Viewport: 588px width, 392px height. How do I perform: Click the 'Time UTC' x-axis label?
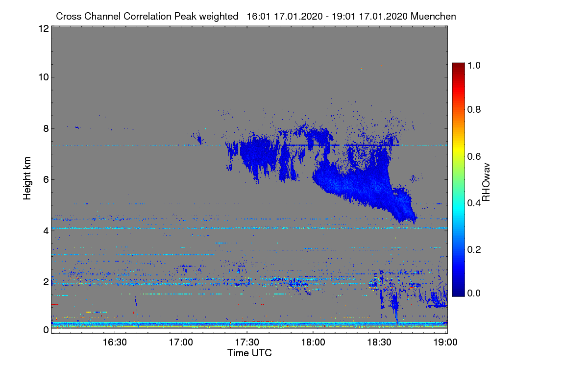(249, 353)
